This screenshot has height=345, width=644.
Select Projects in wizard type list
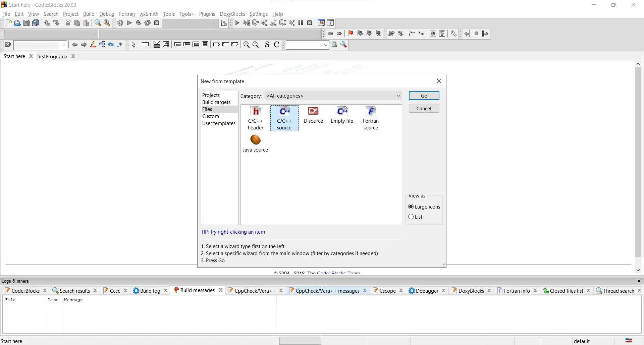(x=220, y=96)
